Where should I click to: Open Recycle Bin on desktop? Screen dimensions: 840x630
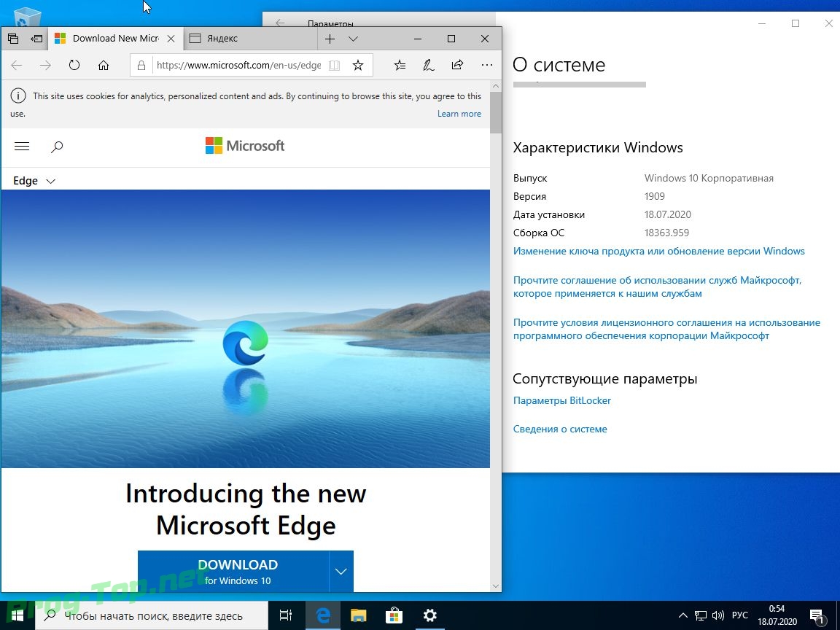point(27,16)
